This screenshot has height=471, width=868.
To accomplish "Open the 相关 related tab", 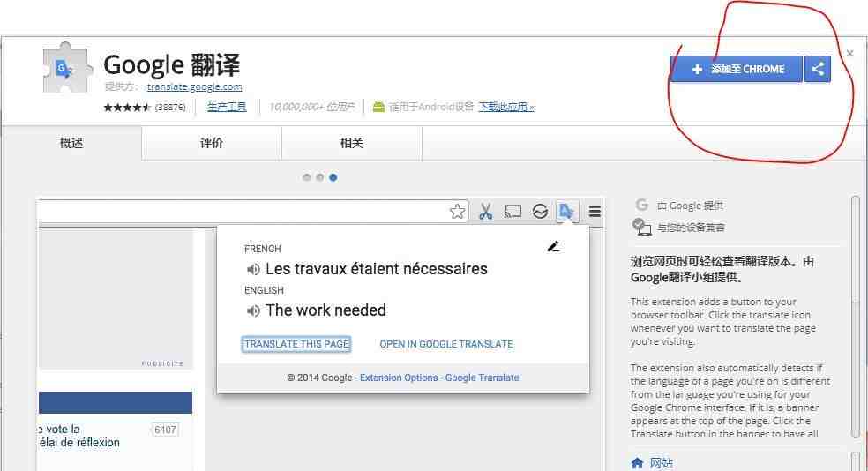I will tap(351, 144).
